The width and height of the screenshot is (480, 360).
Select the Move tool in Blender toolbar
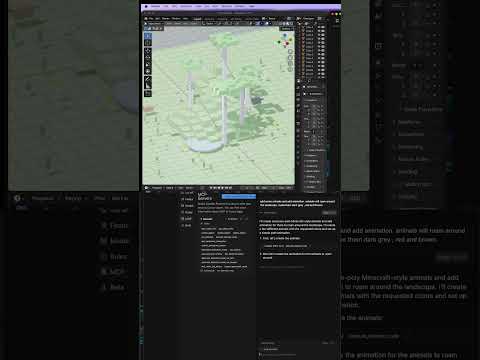[x=148, y=51]
